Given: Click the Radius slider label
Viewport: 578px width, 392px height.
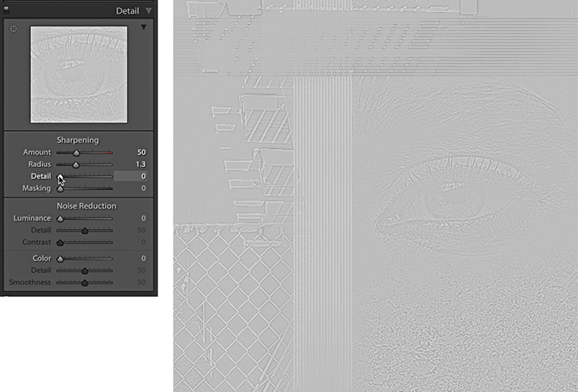Looking at the screenshot, I should [x=39, y=164].
